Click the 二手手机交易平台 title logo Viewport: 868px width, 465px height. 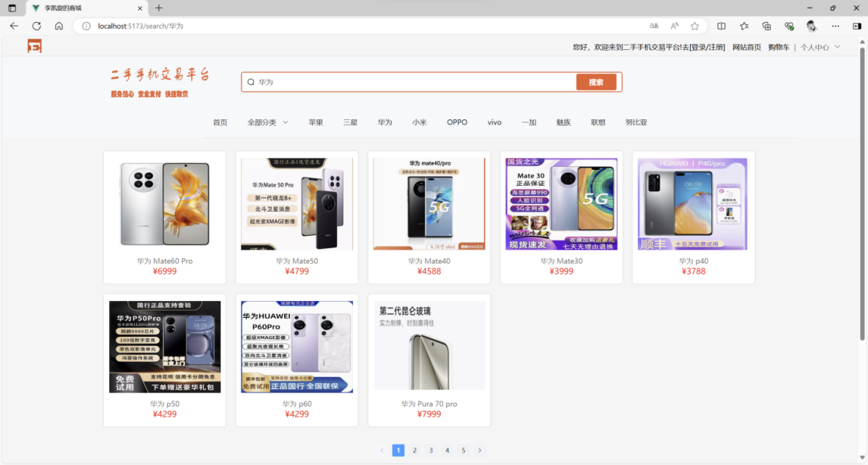pos(160,75)
